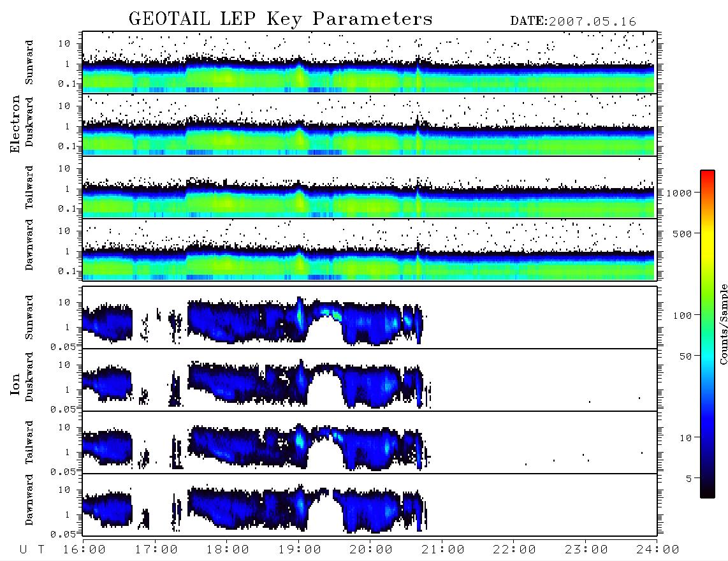Image resolution: width=728 pixels, height=561 pixels.
Task: Click the 23:00 time tick label
Action: (x=586, y=550)
